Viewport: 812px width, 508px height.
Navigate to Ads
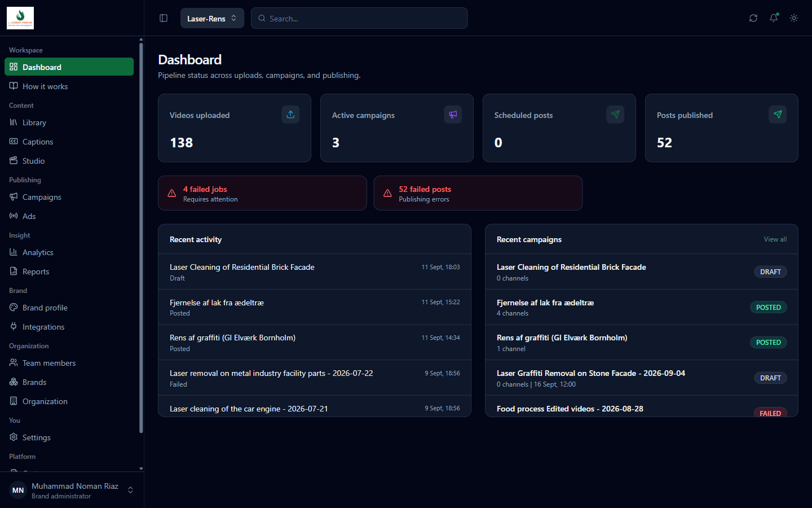[x=69, y=216]
